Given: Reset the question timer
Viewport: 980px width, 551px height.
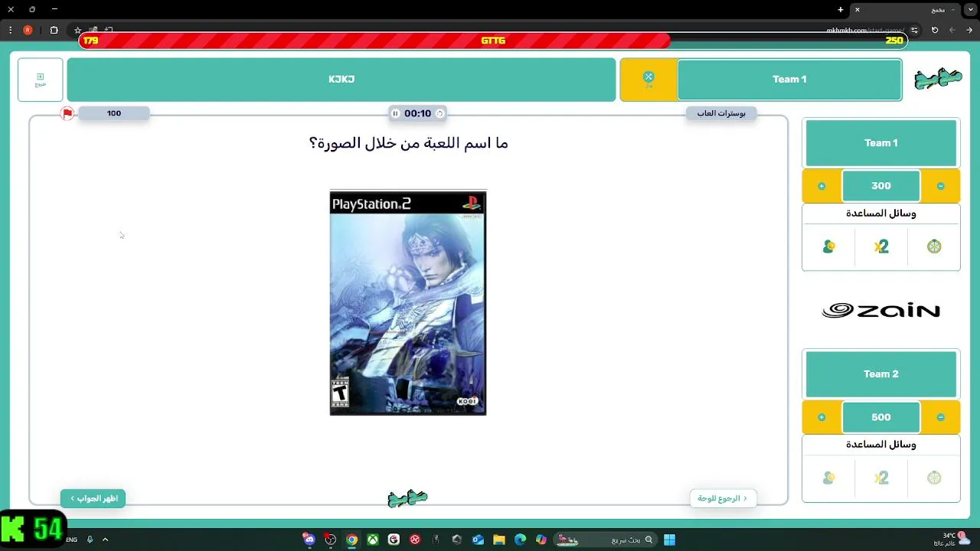Looking at the screenshot, I should (439, 113).
